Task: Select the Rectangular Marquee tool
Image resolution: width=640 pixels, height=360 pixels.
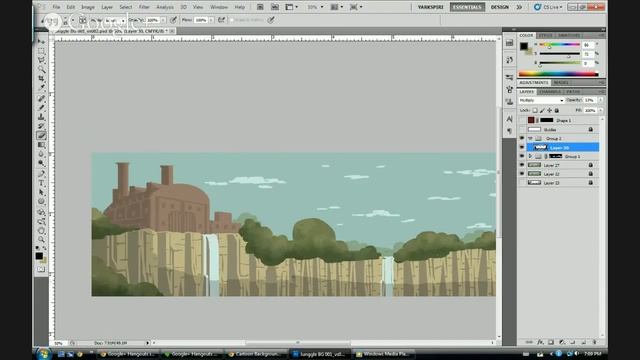Action: (x=41, y=51)
